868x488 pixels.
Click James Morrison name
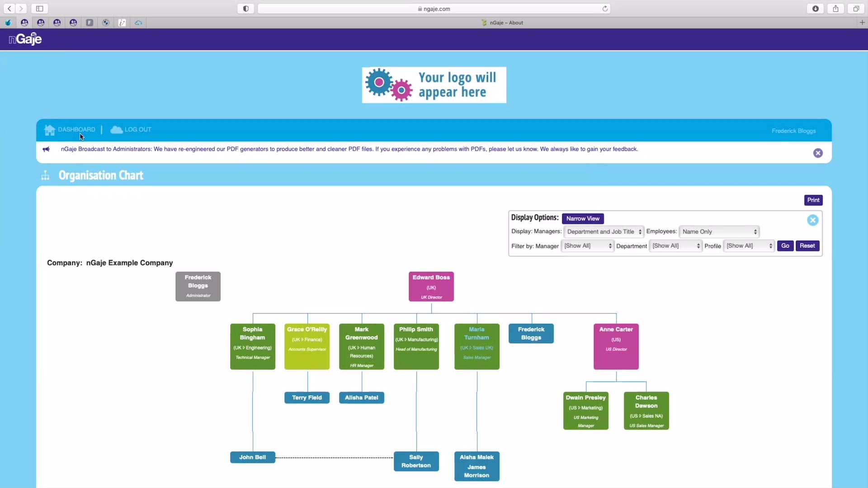(x=476, y=471)
